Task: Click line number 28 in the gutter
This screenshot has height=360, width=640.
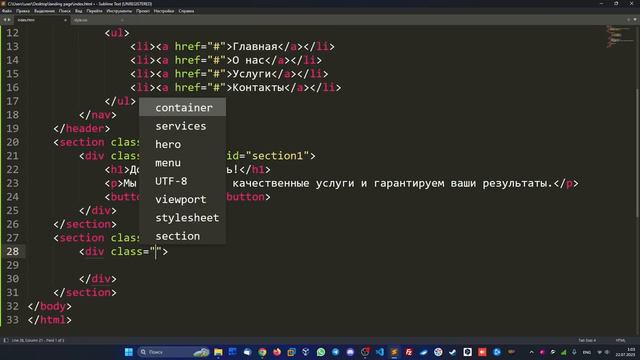Action: click(13, 251)
